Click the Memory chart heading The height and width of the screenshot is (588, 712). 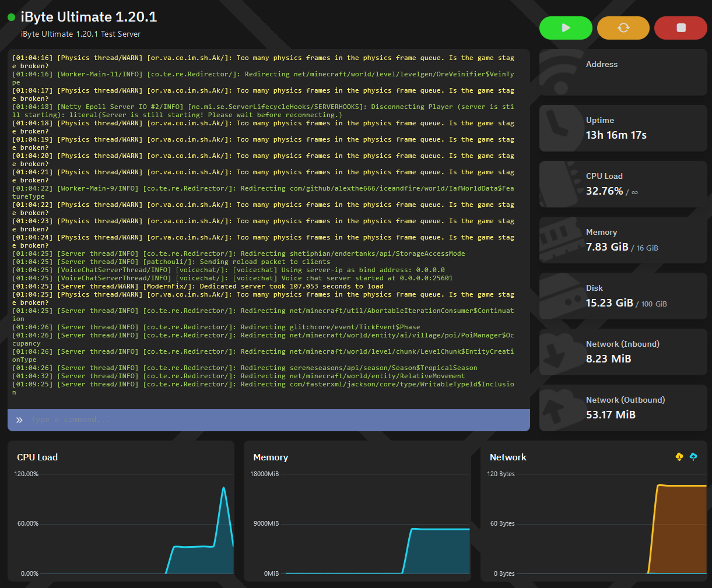(271, 457)
